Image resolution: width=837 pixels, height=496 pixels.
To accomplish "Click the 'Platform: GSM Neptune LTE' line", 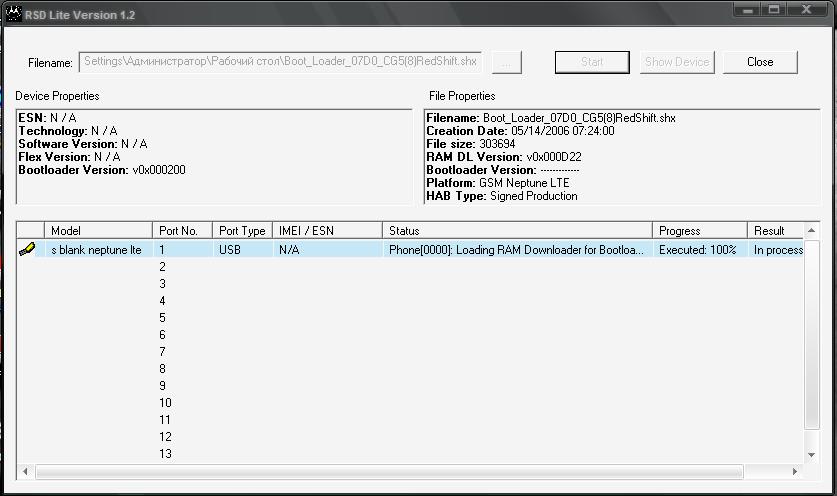I will (x=498, y=183).
